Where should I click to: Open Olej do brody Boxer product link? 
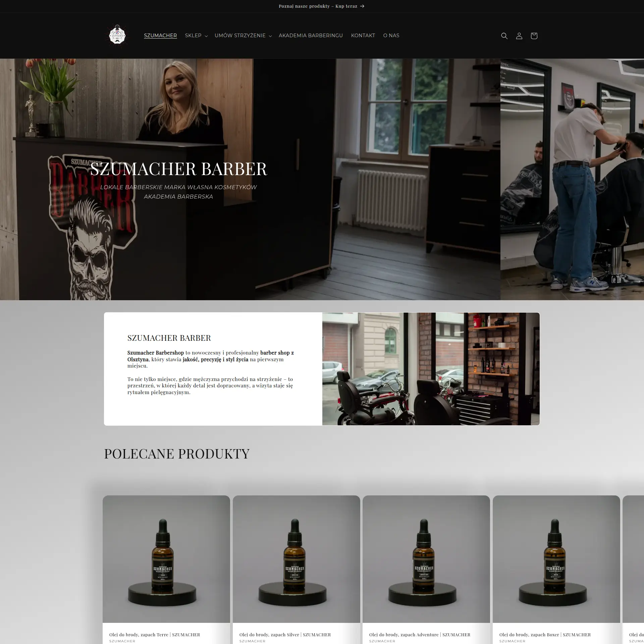pyautogui.click(x=545, y=635)
